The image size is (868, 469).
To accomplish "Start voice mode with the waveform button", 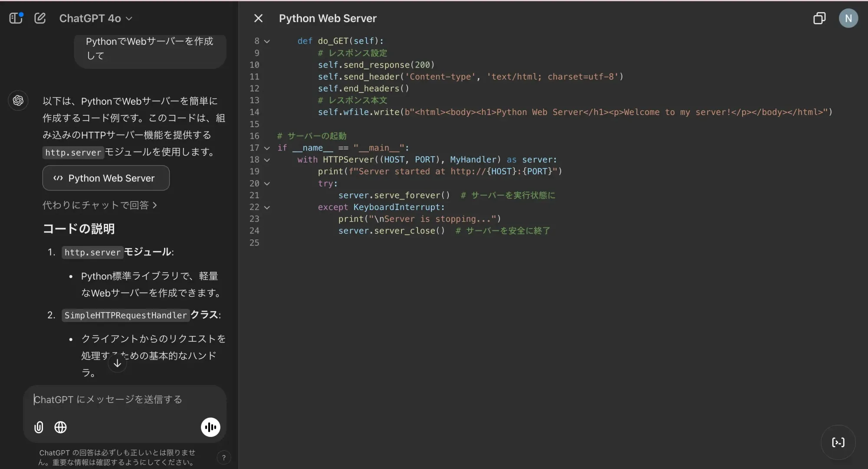I will pos(210,427).
